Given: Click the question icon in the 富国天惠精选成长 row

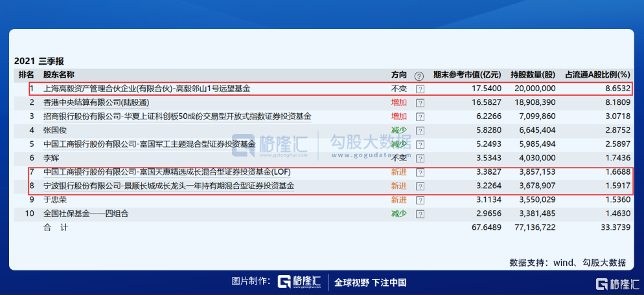Looking at the screenshot, I should pyautogui.click(x=420, y=172).
